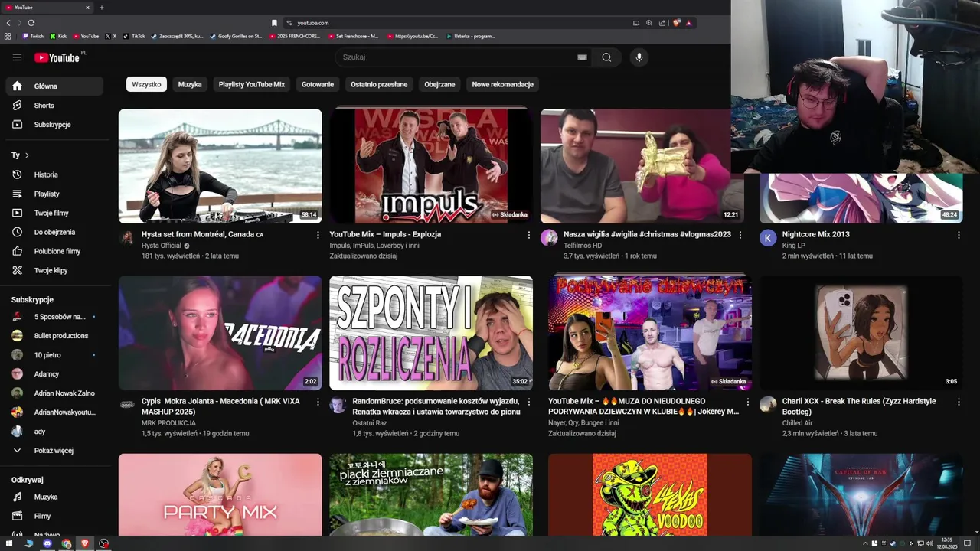This screenshot has width=980, height=551.
Task: Select the Gotowanie filter chip
Action: pos(318,84)
